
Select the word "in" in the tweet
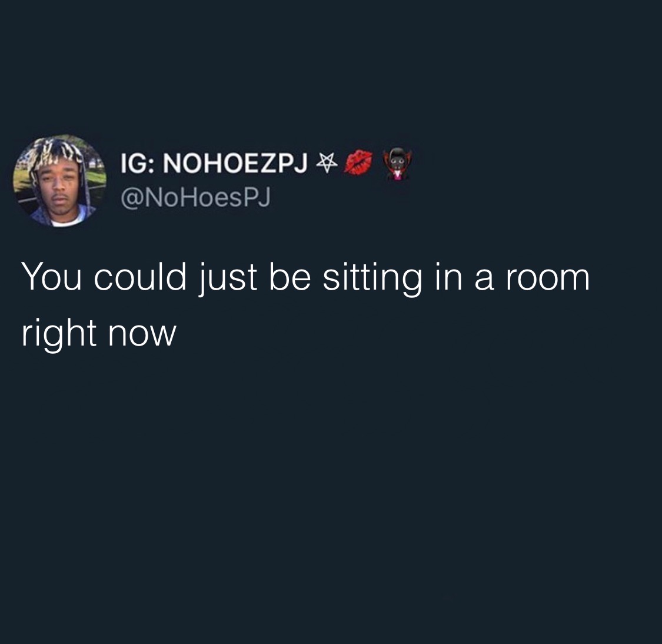[448, 277]
